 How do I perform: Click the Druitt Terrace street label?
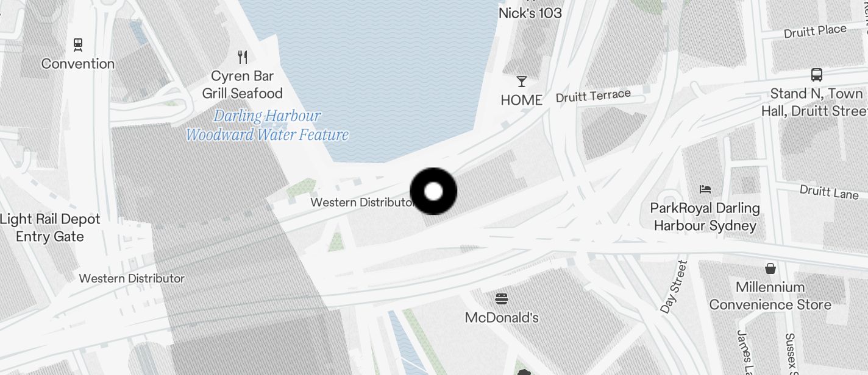(x=593, y=96)
